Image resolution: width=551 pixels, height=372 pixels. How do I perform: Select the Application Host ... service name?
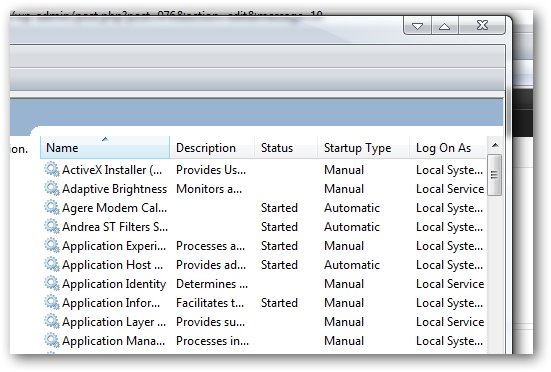[x=112, y=265]
